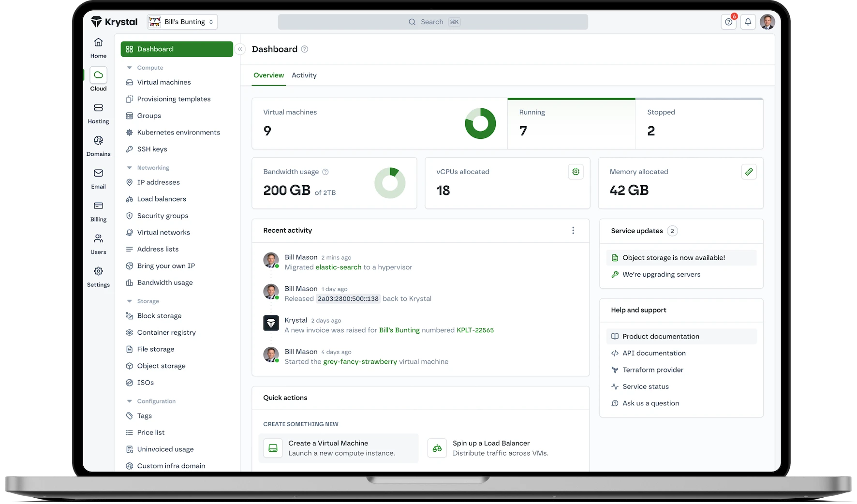Click the bandwidth usage donut chart
857x504 pixels.
point(390,183)
